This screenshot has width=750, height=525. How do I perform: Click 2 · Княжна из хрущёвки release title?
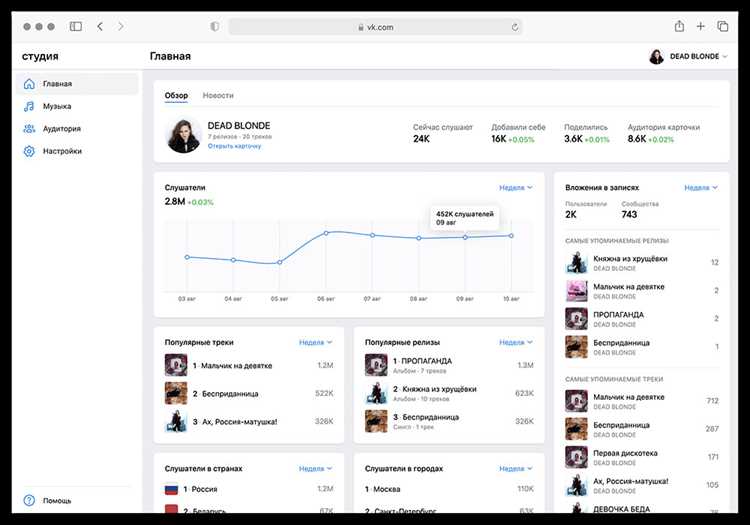[x=435, y=389]
